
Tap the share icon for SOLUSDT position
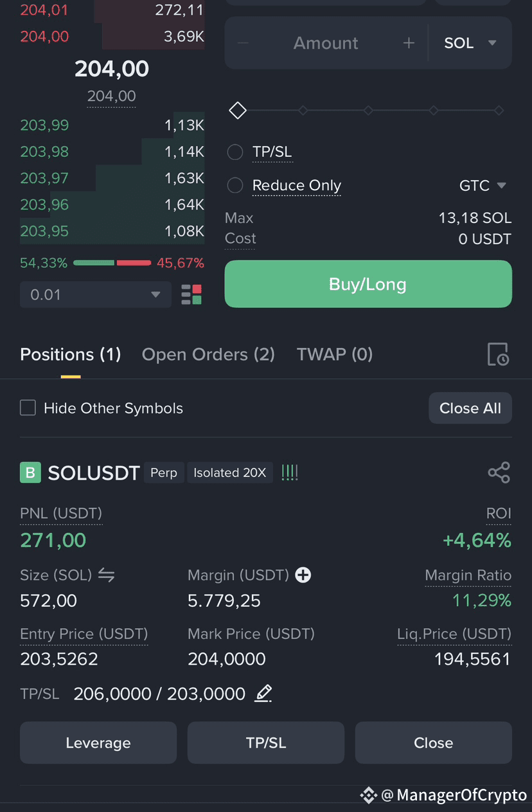coord(499,473)
